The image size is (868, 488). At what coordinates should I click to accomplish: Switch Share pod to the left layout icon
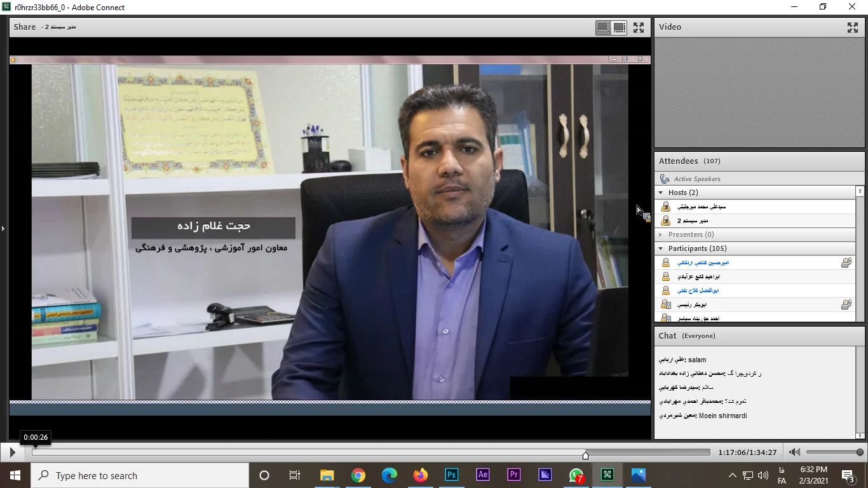(602, 27)
